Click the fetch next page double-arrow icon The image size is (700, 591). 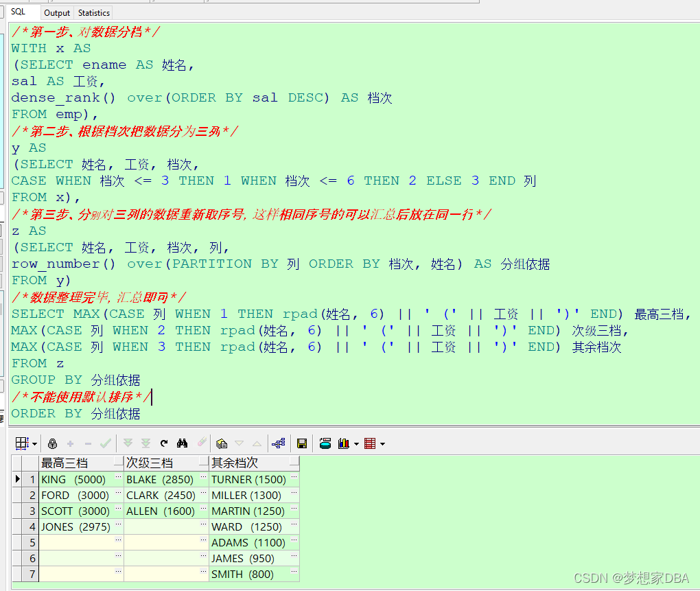click(127, 443)
